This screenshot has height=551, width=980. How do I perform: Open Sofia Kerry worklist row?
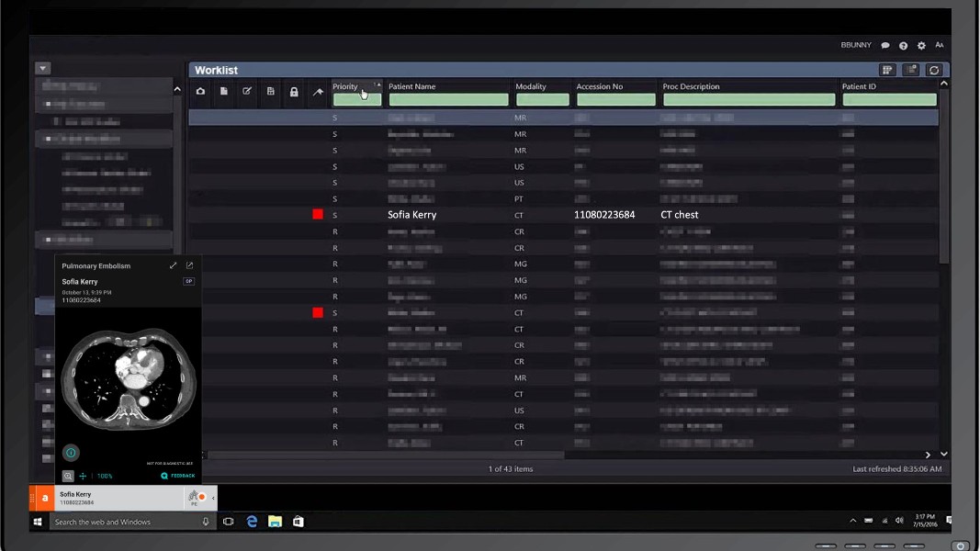pyautogui.click(x=411, y=215)
